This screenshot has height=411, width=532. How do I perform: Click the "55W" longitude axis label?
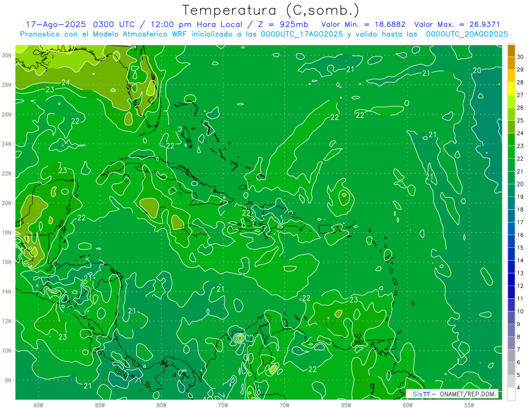click(469, 405)
